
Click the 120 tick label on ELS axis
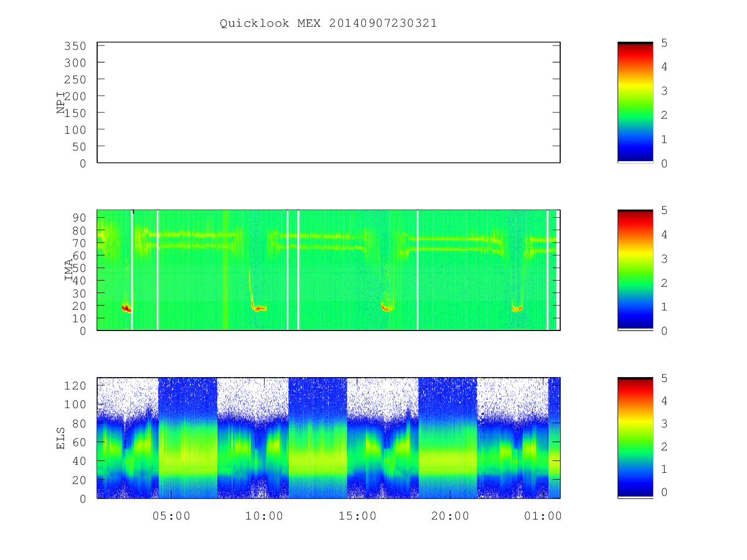(75, 386)
